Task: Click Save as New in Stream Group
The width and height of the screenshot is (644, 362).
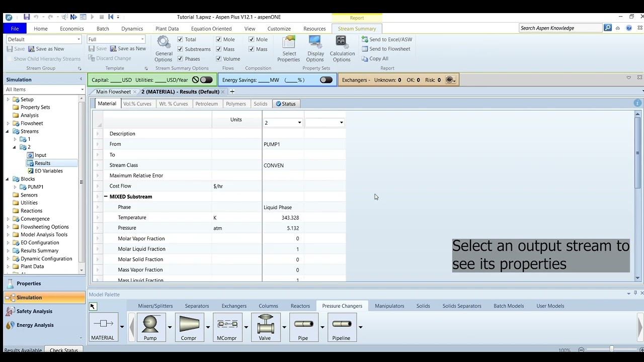Action: point(46,49)
